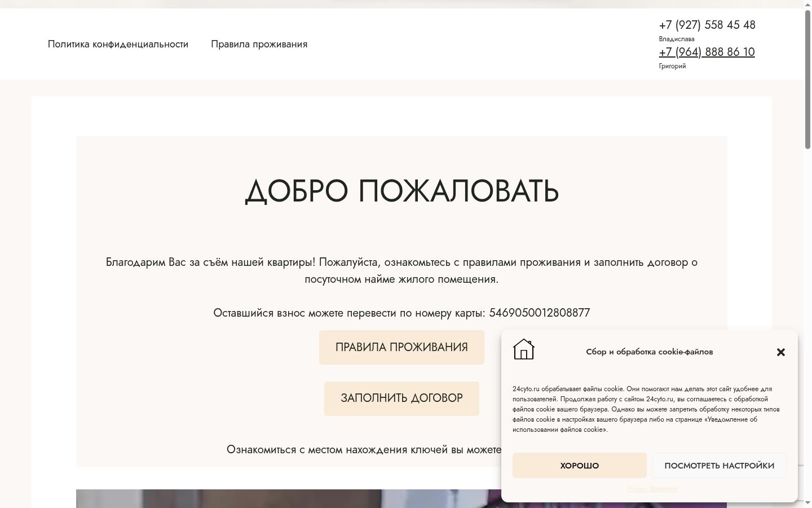This screenshot has height=508, width=812.
Task: Call Григорий at +7 (964) 888 86 10
Action: coord(707,52)
